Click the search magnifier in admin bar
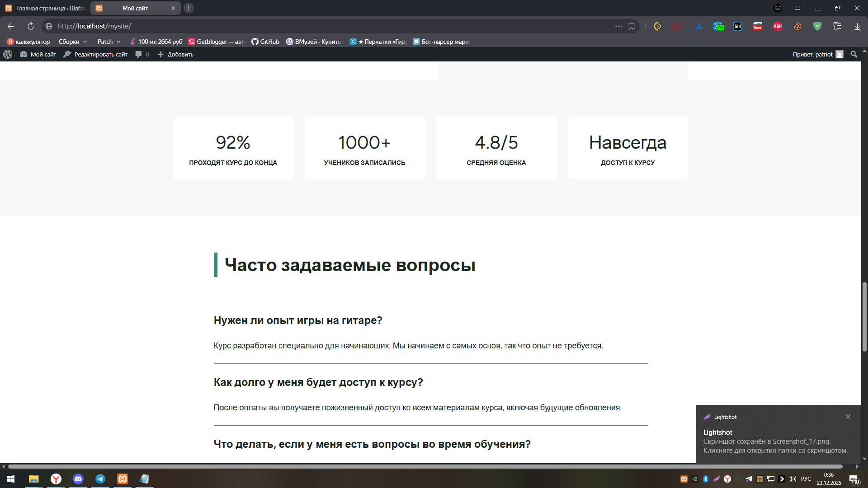The width and height of the screenshot is (868, 488). (x=854, y=54)
